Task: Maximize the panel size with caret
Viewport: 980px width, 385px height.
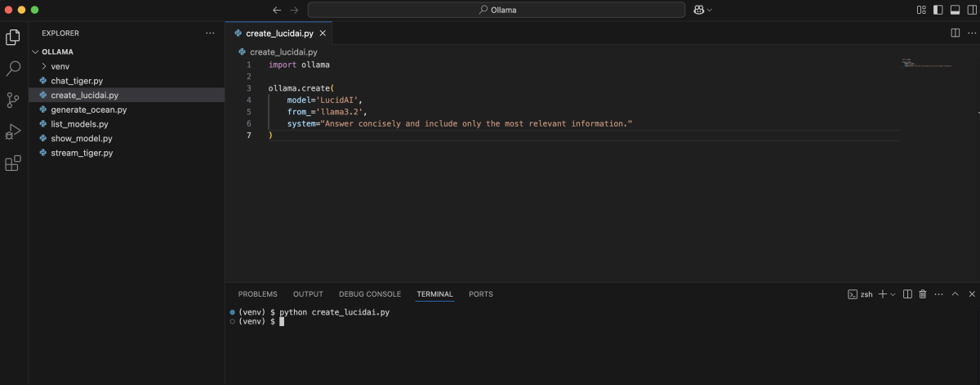Action: point(955,294)
